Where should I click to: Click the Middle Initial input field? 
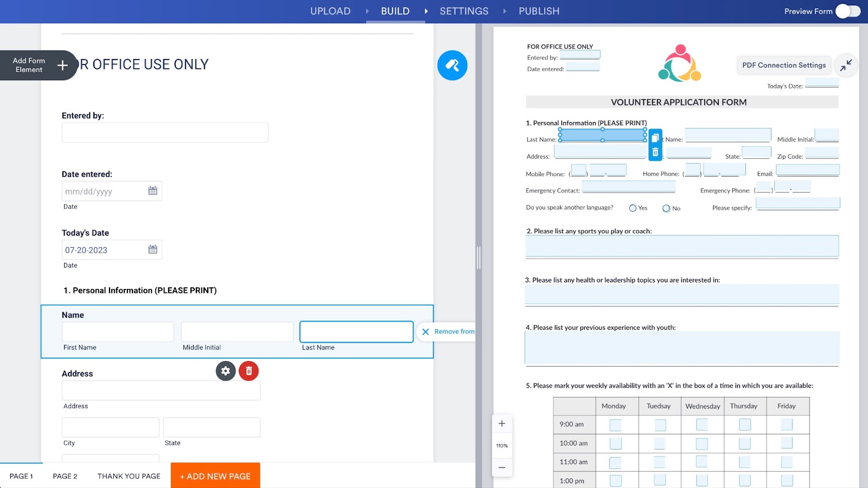coord(237,332)
